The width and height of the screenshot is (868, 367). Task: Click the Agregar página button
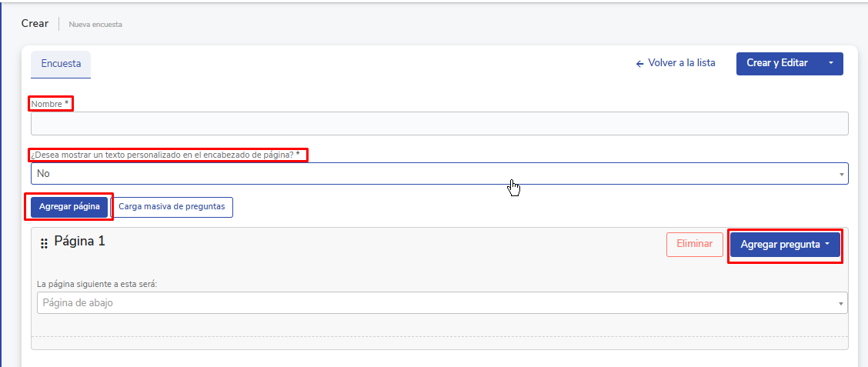coord(69,207)
